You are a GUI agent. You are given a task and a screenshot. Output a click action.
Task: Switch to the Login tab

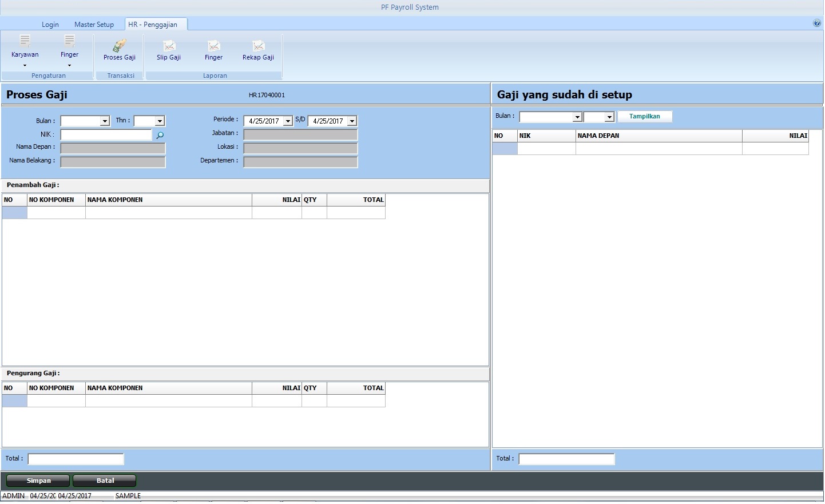pyautogui.click(x=50, y=25)
